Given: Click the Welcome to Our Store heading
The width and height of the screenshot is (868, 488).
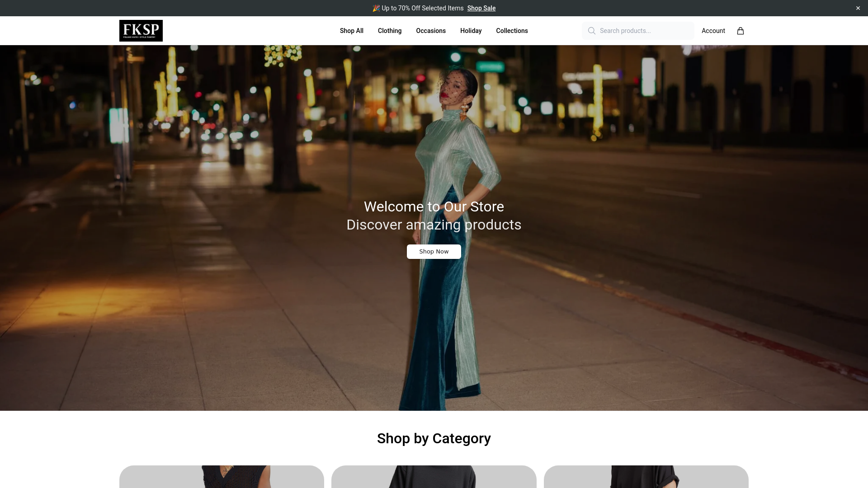Looking at the screenshot, I should (x=434, y=206).
